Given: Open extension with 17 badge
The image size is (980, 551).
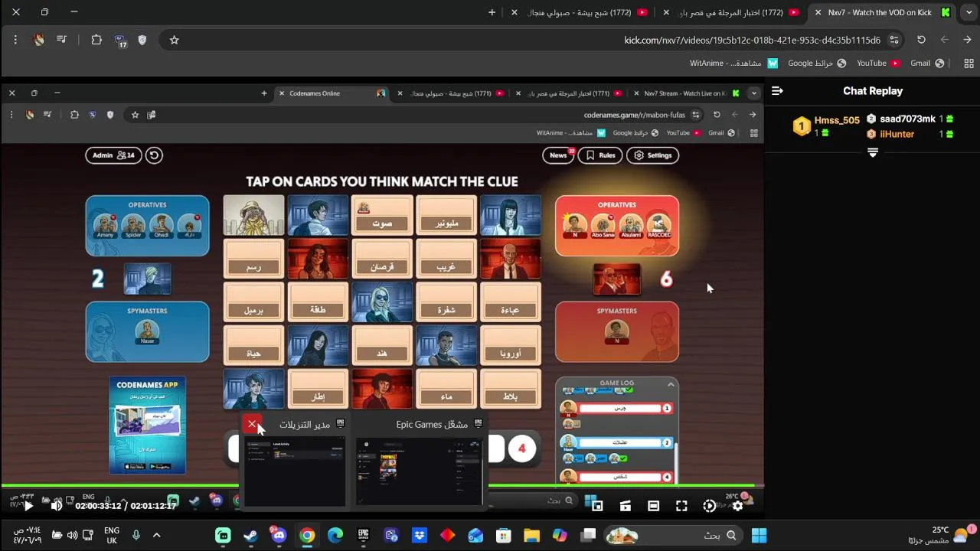Looking at the screenshot, I should pyautogui.click(x=120, y=41).
